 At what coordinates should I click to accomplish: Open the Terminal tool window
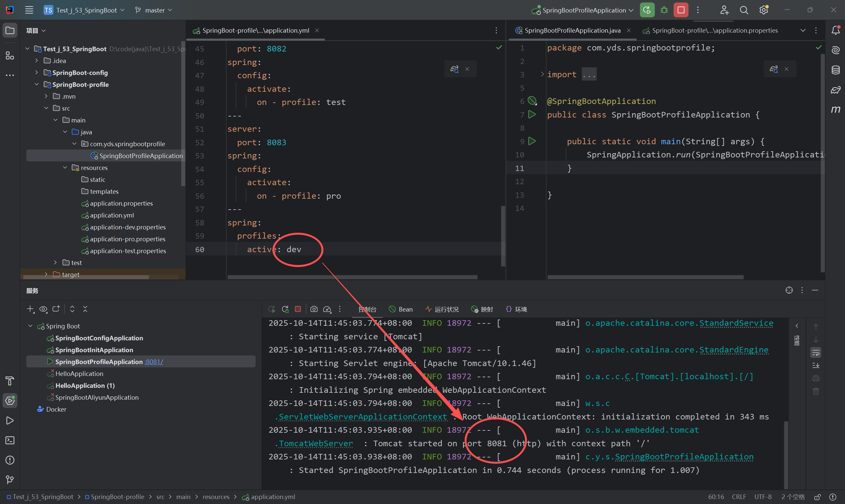pos(10,441)
